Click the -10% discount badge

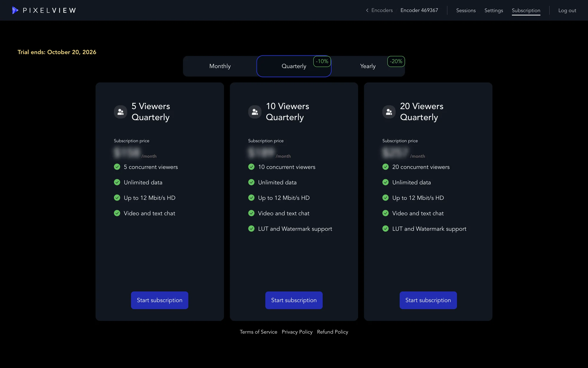point(322,61)
